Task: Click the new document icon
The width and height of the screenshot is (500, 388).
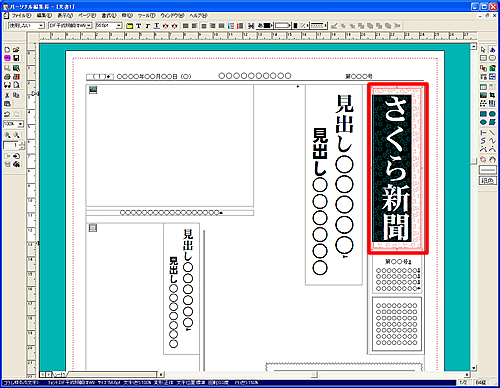Action: click(x=7, y=50)
